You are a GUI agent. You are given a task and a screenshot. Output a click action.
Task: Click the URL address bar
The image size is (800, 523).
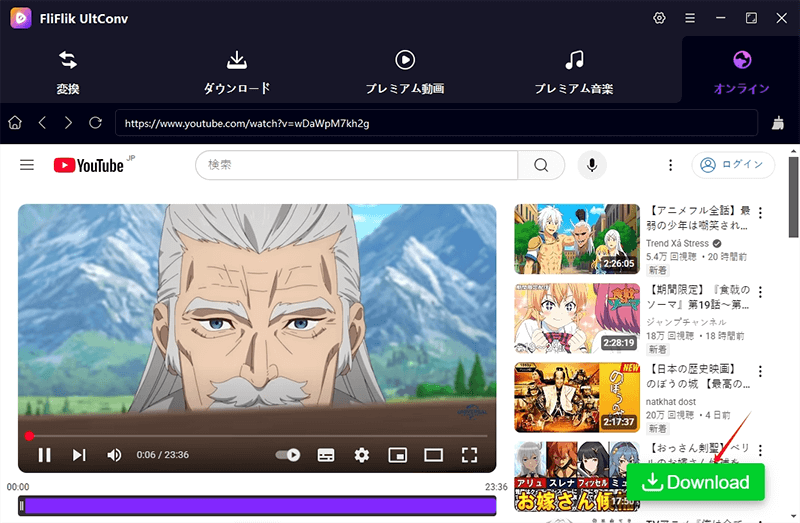click(436, 123)
